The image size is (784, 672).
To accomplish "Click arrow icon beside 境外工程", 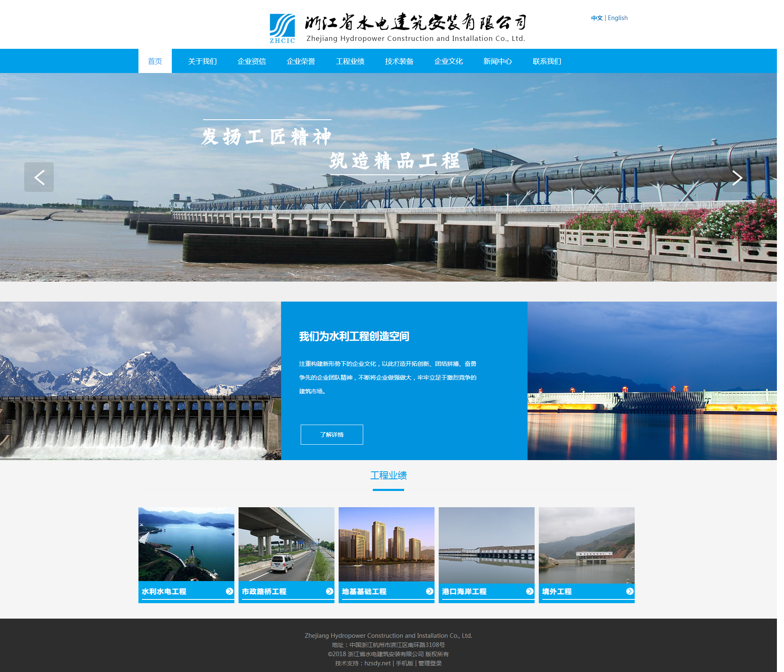I will [x=630, y=591].
